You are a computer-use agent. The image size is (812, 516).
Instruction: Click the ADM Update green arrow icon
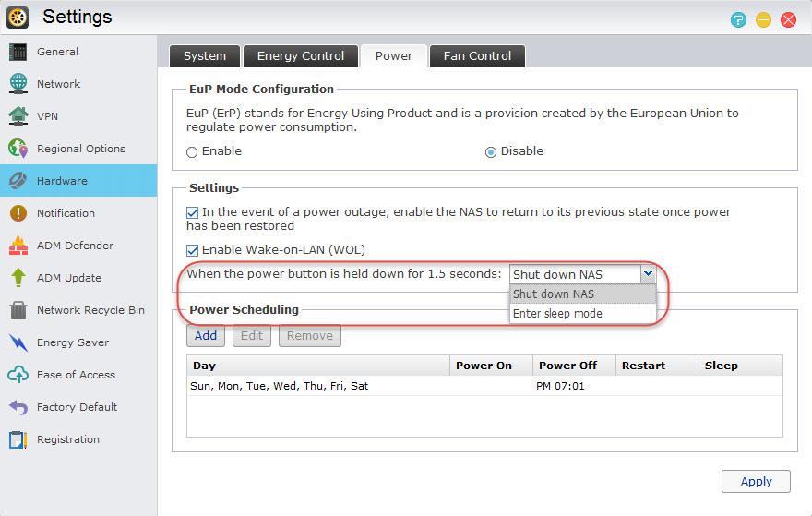point(18,278)
